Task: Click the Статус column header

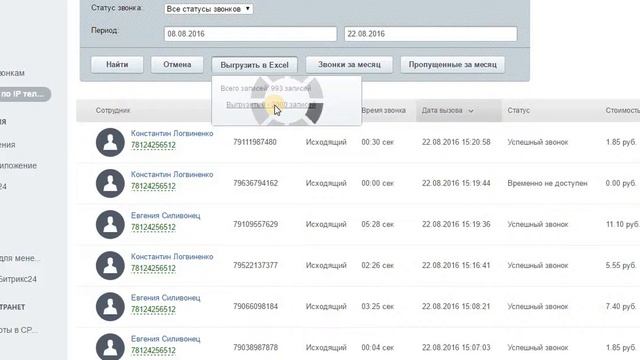Action: (x=519, y=110)
